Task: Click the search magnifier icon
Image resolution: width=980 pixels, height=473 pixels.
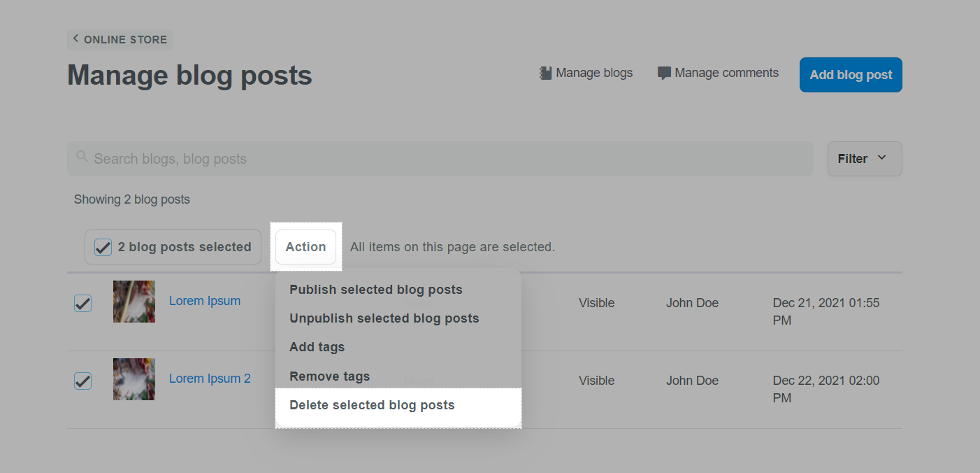Action: coord(82,157)
